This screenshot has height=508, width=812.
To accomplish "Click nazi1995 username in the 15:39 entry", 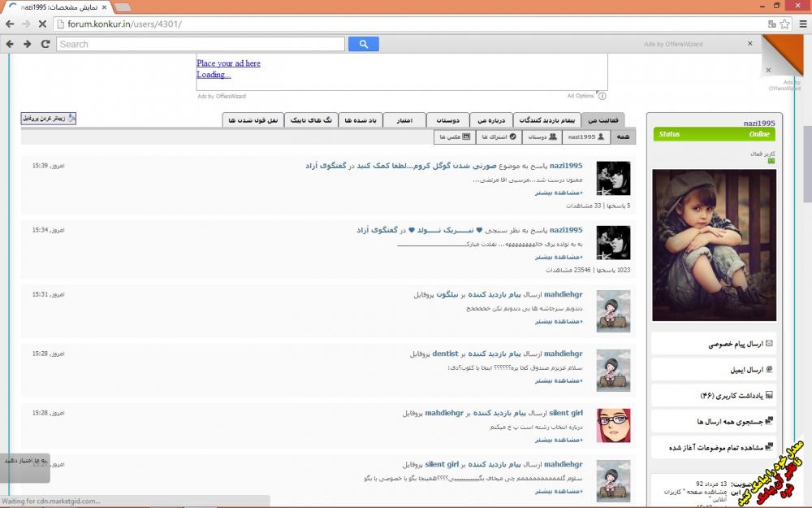I will coord(566,166).
